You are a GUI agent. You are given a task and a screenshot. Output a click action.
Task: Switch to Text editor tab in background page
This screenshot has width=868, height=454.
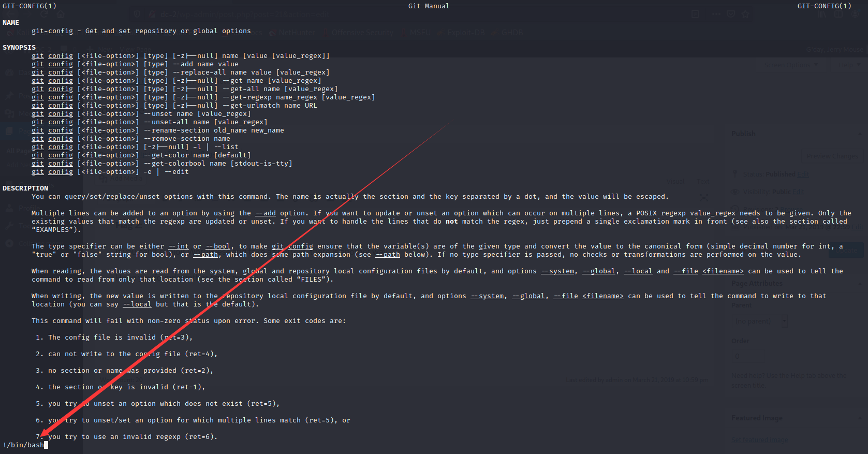(x=703, y=182)
